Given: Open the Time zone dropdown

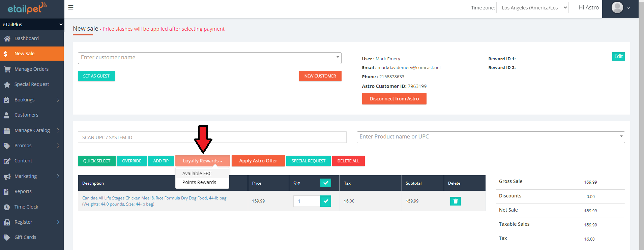Looking at the screenshot, I should (x=532, y=8).
